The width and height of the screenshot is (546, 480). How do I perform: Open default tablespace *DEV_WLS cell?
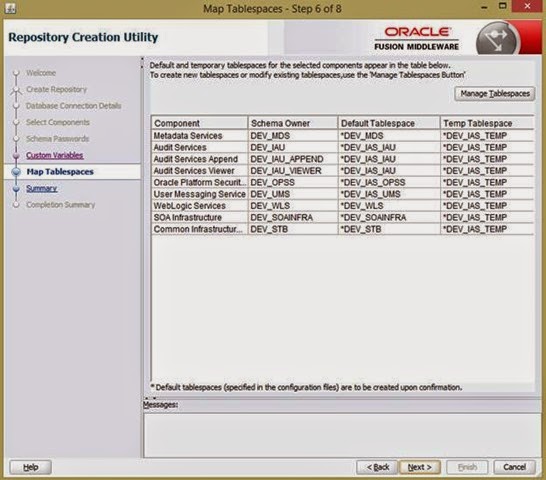[389, 206]
